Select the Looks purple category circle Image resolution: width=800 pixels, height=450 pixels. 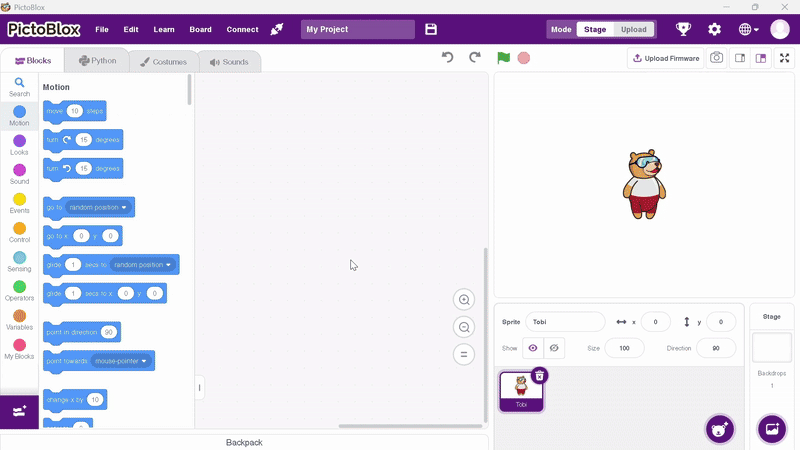coord(19,141)
